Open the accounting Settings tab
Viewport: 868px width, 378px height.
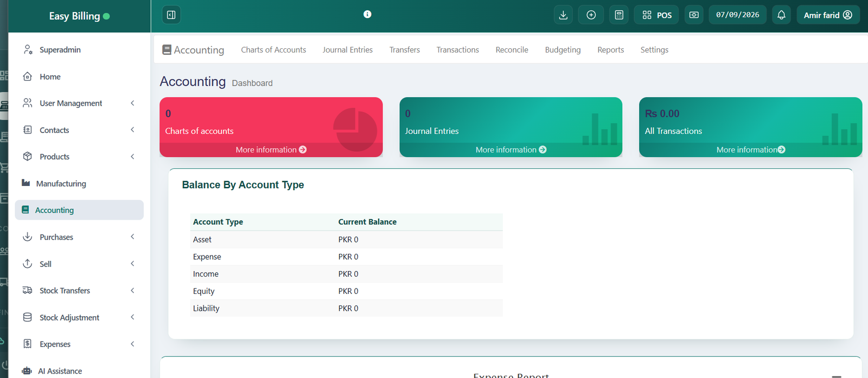point(654,50)
